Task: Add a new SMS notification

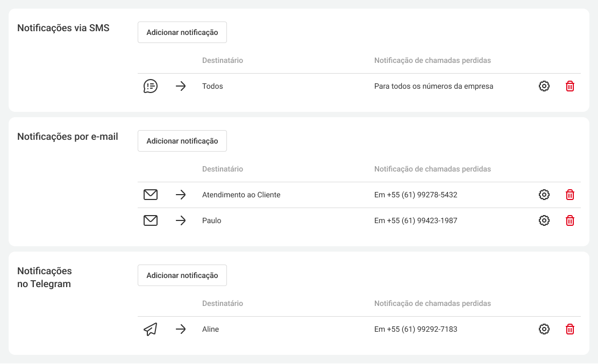Action: tap(182, 32)
